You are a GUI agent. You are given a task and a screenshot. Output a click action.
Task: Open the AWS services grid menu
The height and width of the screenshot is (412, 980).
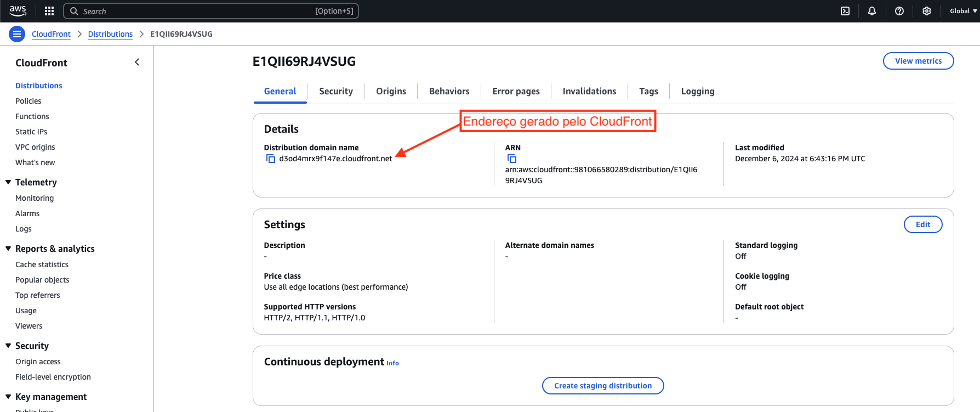(49, 11)
